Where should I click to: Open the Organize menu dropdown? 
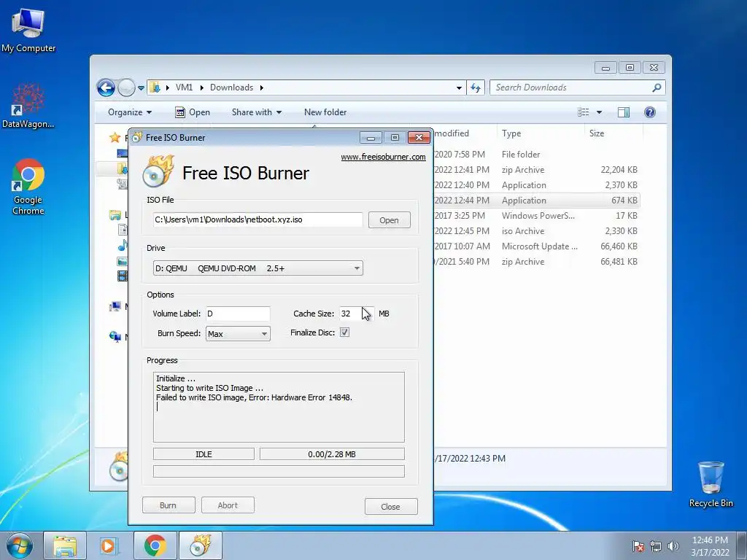[130, 112]
